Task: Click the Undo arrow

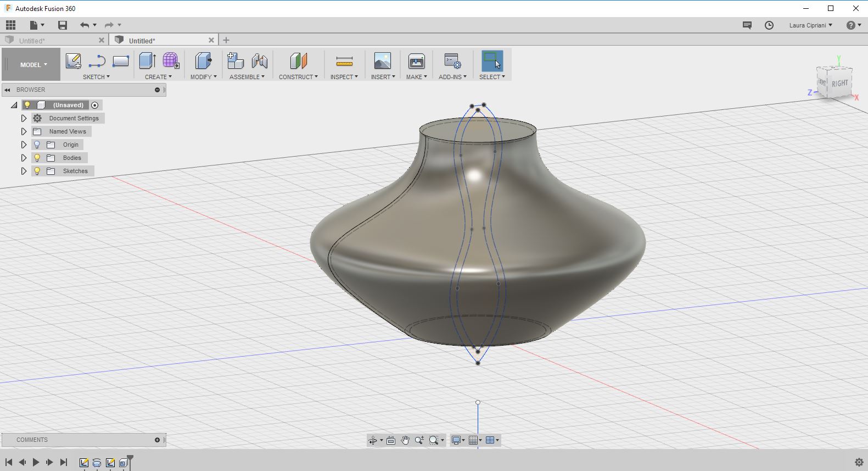Action: click(x=84, y=25)
